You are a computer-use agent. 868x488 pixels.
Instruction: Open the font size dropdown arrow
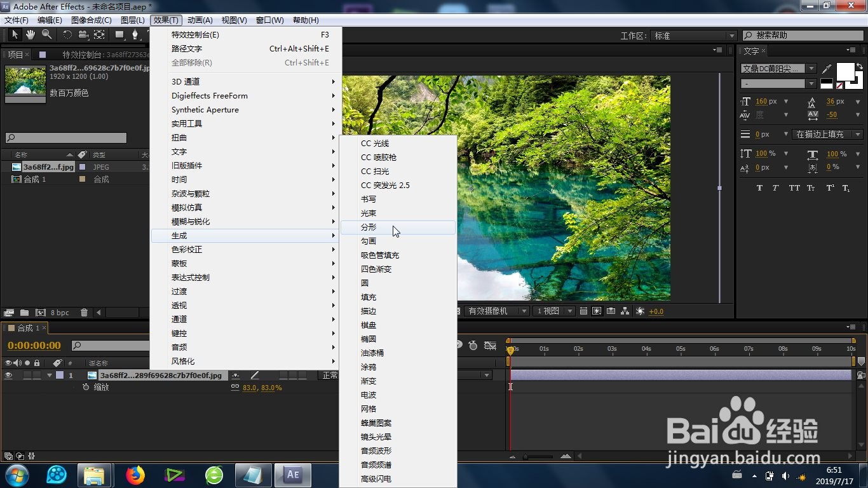(x=786, y=101)
